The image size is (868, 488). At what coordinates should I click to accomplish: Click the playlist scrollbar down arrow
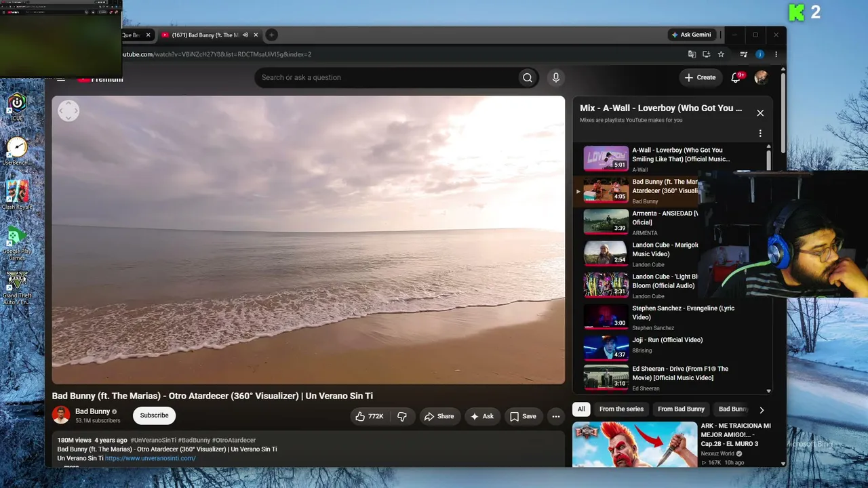coord(768,391)
